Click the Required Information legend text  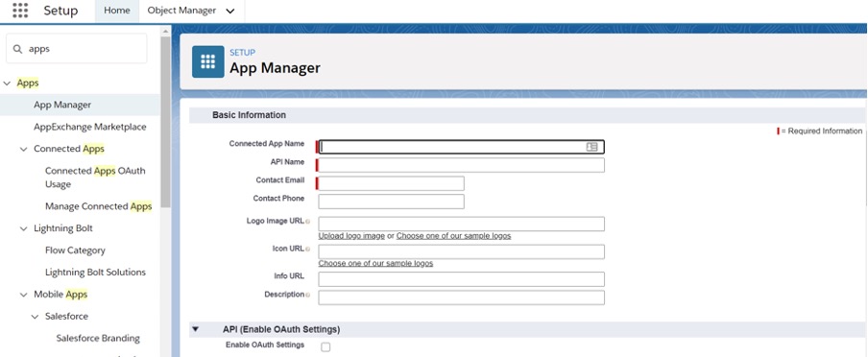coord(822,131)
